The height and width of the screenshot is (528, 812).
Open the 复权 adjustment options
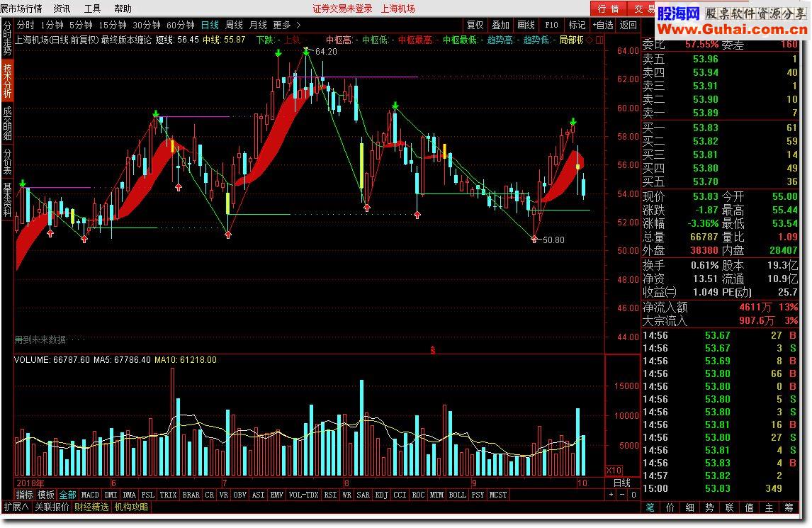tap(475, 25)
